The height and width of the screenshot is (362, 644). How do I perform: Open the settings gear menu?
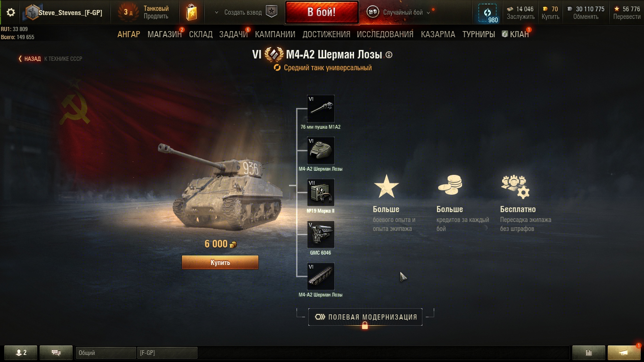11,12
